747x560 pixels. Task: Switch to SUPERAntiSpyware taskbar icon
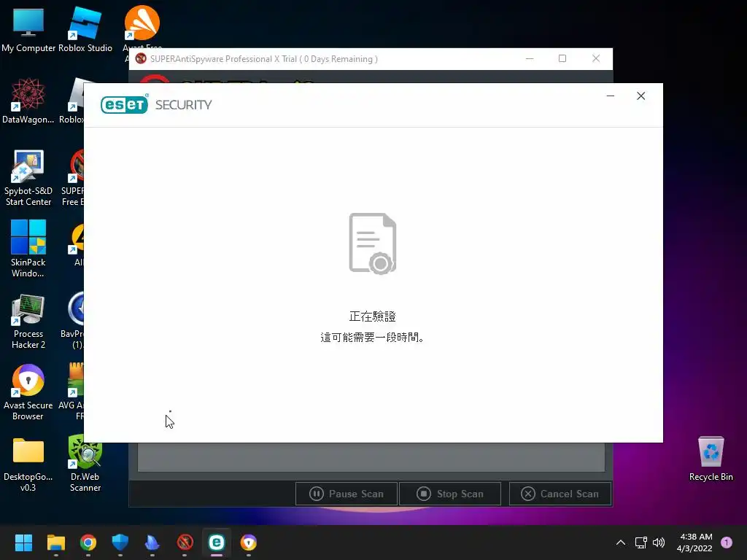(185, 542)
